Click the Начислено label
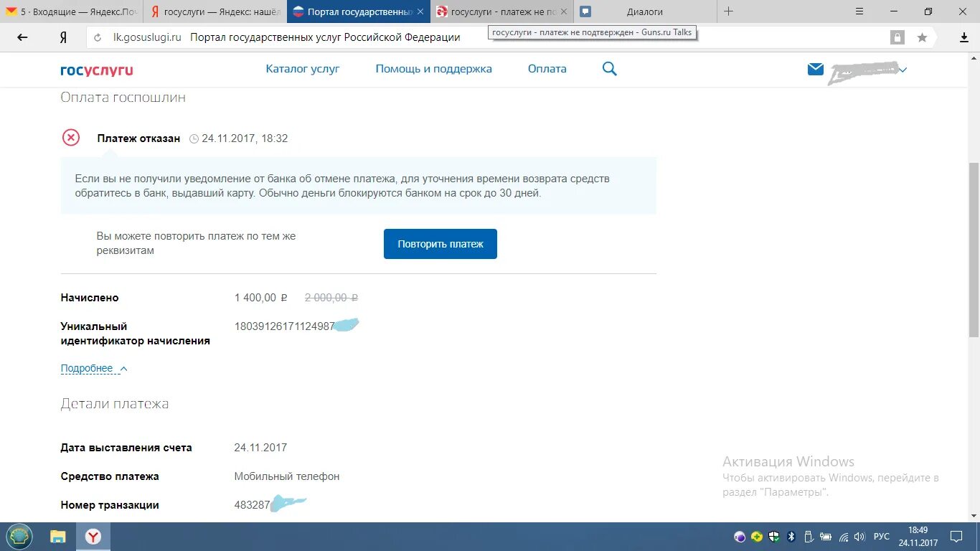Viewport: 980px width, 551px height. (x=90, y=298)
